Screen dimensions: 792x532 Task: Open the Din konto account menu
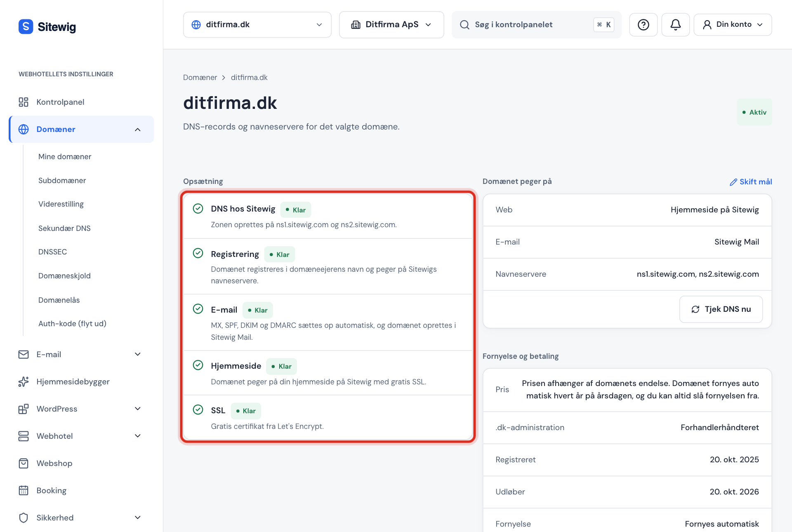733,25
